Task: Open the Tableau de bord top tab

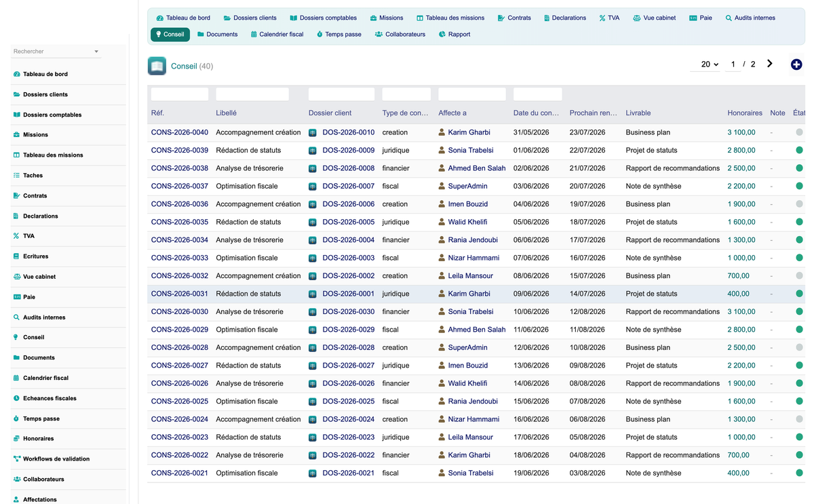Action: pyautogui.click(x=183, y=18)
